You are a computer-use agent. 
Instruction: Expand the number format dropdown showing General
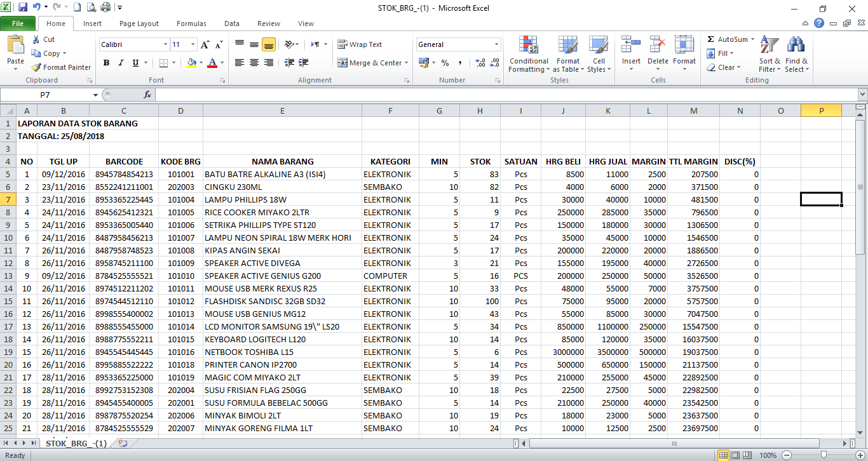click(x=497, y=44)
